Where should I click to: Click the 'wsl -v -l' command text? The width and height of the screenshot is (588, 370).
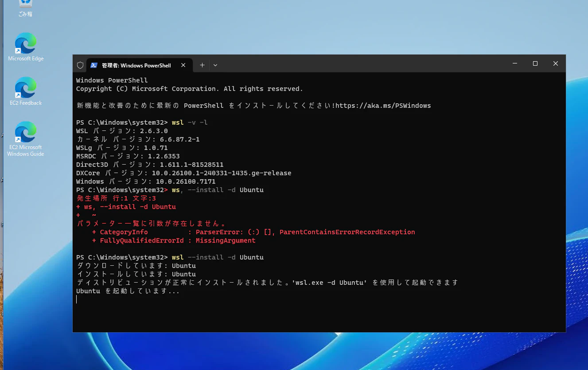(190, 122)
